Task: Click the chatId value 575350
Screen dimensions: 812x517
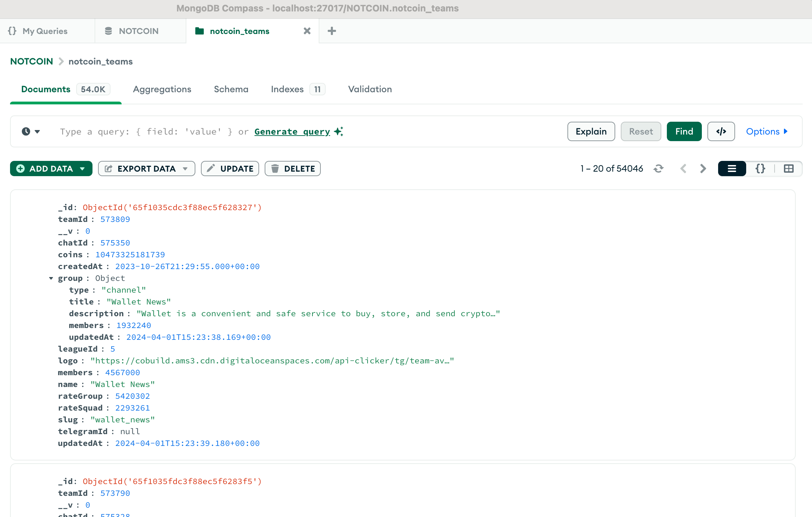Action: tap(115, 243)
